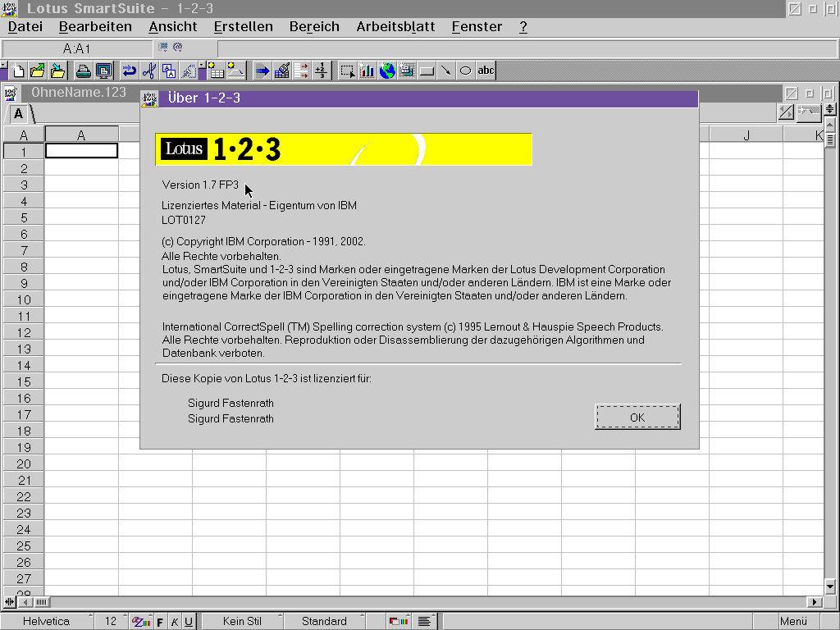Click the chart-with-sun icon next to the table icon
Image resolution: width=840 pixels, height=630 pixels.
235,71
